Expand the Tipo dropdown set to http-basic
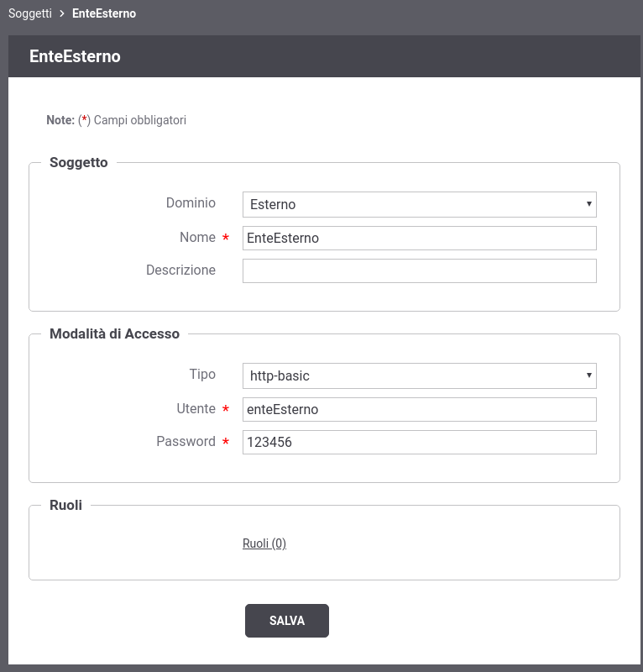Image resolution: width=643 pixels, height=672 pixels. 419,375
